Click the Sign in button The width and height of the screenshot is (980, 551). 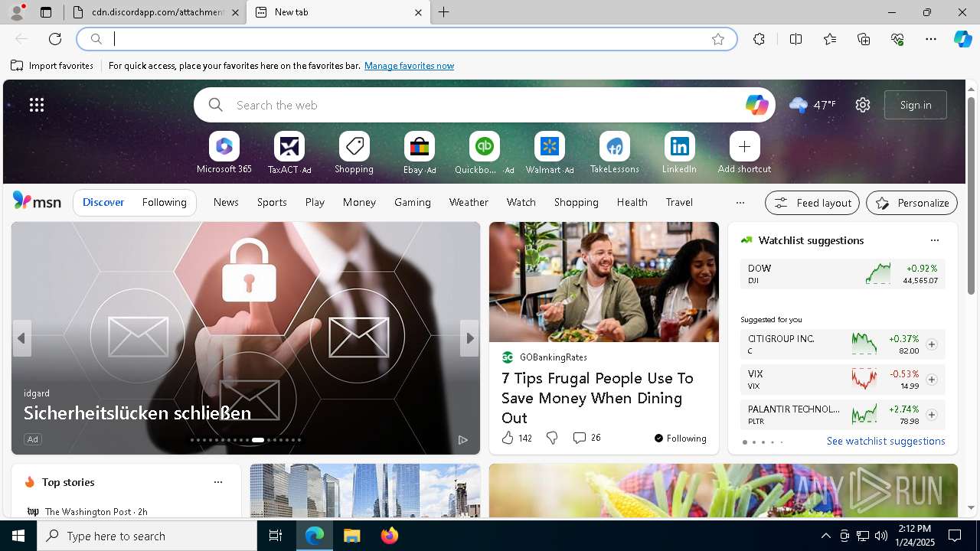(x=916, y=105)
